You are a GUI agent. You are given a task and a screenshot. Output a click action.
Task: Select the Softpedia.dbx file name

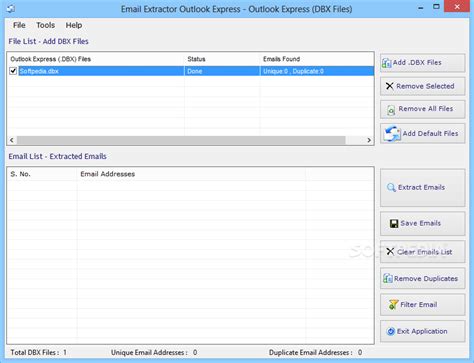point(39,71)
